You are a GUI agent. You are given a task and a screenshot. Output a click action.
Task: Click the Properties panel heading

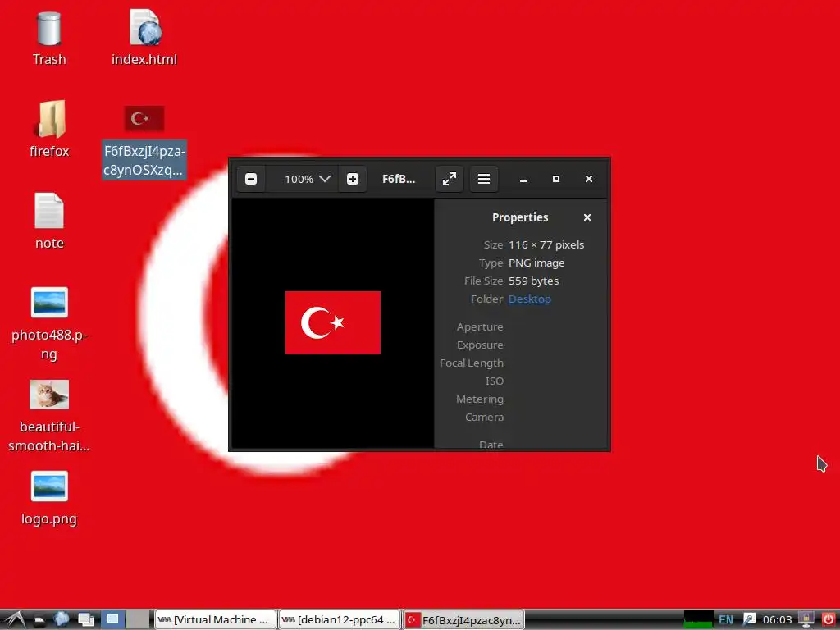pos(520,217)
